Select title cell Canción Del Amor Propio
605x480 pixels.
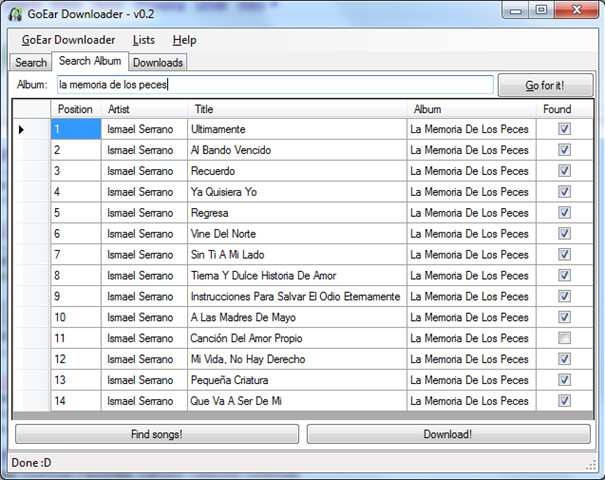click(x=297, y=338)
